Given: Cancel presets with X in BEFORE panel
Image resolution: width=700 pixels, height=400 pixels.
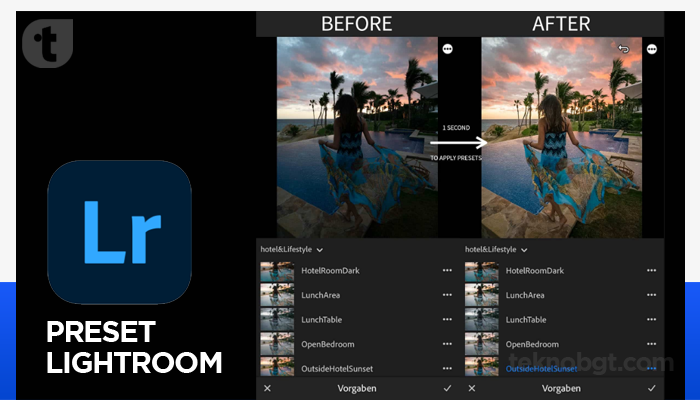Looking at the screenshot, I should click(267, 388).
